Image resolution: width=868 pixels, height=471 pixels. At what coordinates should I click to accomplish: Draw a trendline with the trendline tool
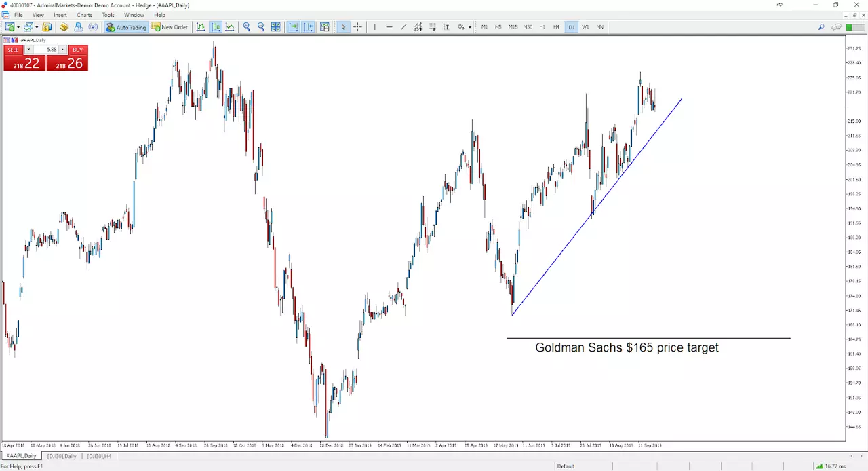(403, 27)
